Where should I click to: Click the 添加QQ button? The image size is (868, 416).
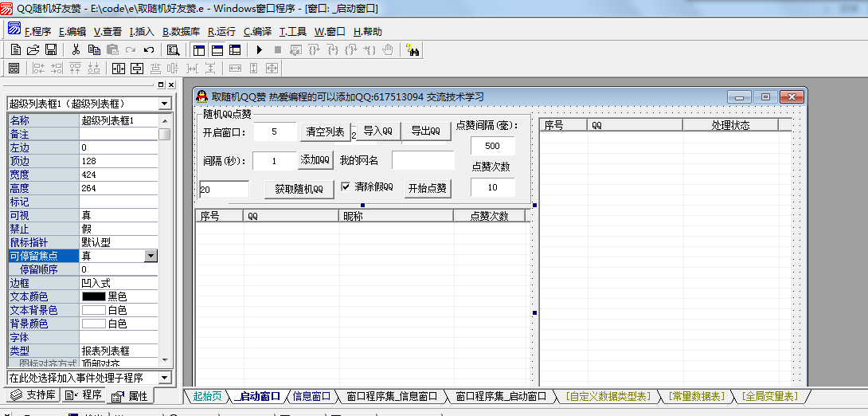point(315,160)
